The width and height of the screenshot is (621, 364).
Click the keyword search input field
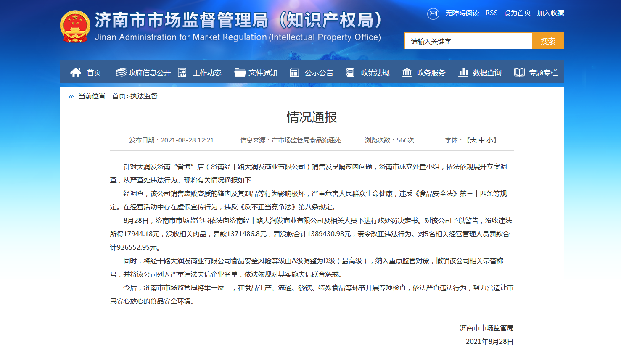click(468, 41)
